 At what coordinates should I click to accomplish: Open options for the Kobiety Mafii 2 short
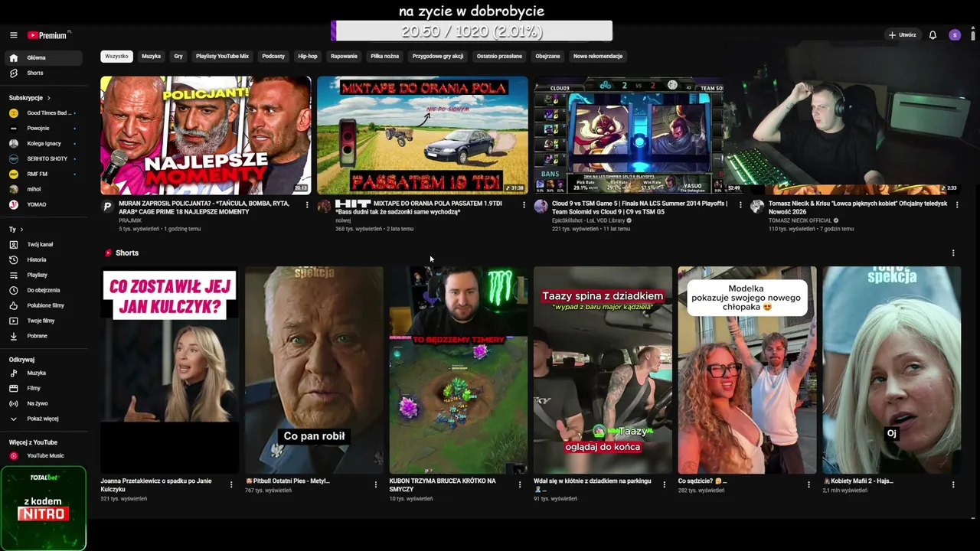953,484
